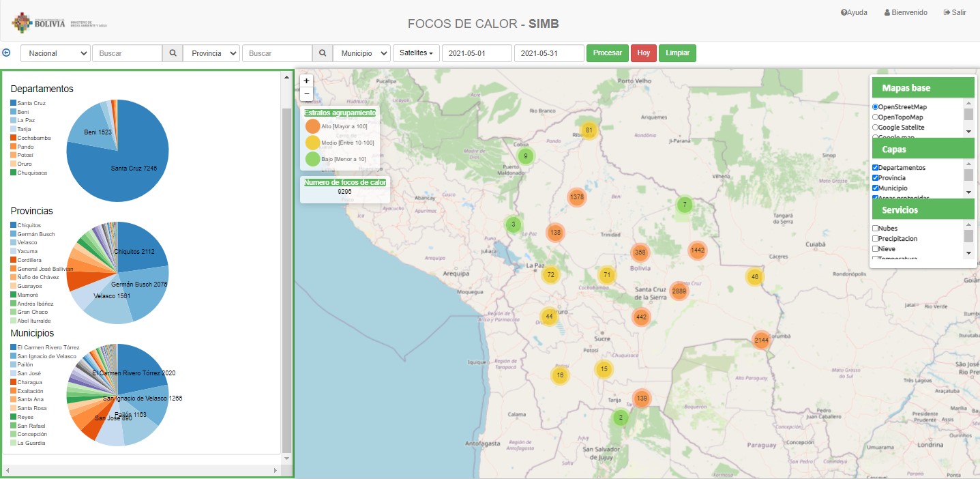Click the back arrow circle icon
The height and width of the screenshot is (479, 980).
tap(7, 53)
